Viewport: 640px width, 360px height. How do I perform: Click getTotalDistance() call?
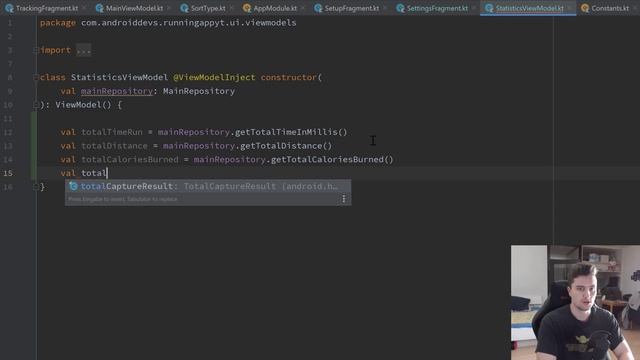(286, 146)
